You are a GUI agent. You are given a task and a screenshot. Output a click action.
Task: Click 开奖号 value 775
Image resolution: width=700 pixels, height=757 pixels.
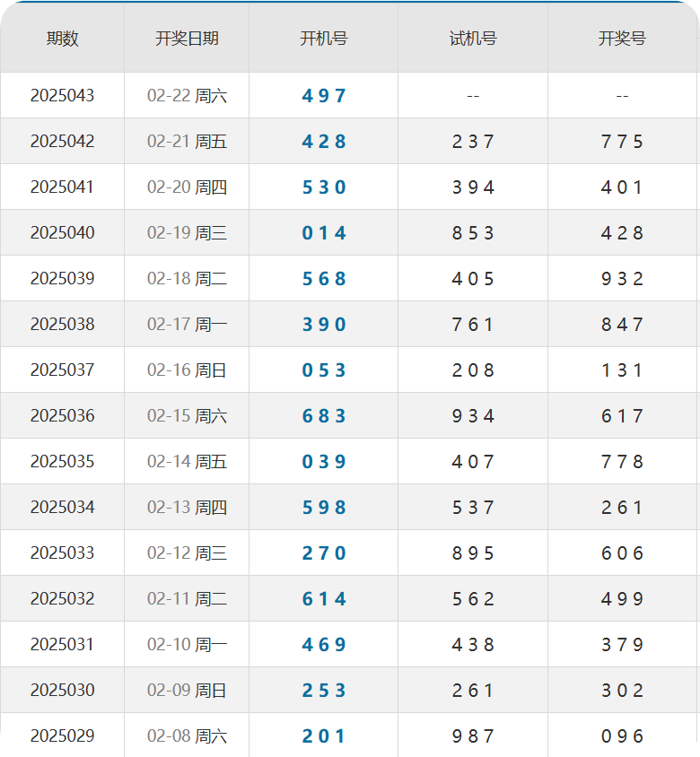coord(622,142)
